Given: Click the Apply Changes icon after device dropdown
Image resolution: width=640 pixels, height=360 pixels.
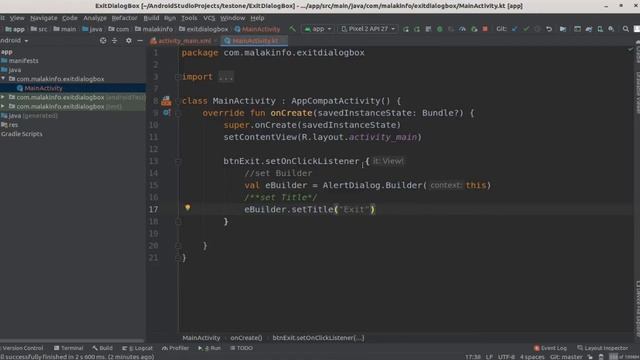Looking at the screenshot, I should pyautogui.click(x=406, y=29).
